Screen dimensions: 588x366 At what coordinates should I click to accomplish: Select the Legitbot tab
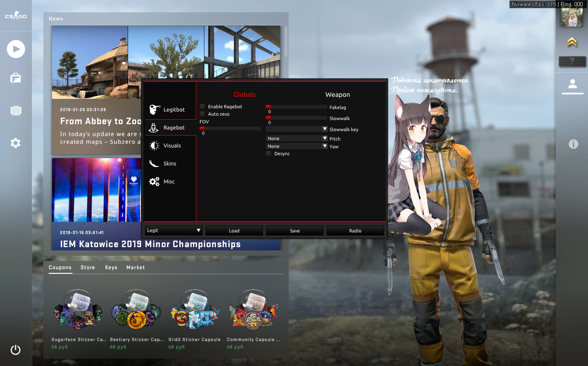(x=170, y=109)
